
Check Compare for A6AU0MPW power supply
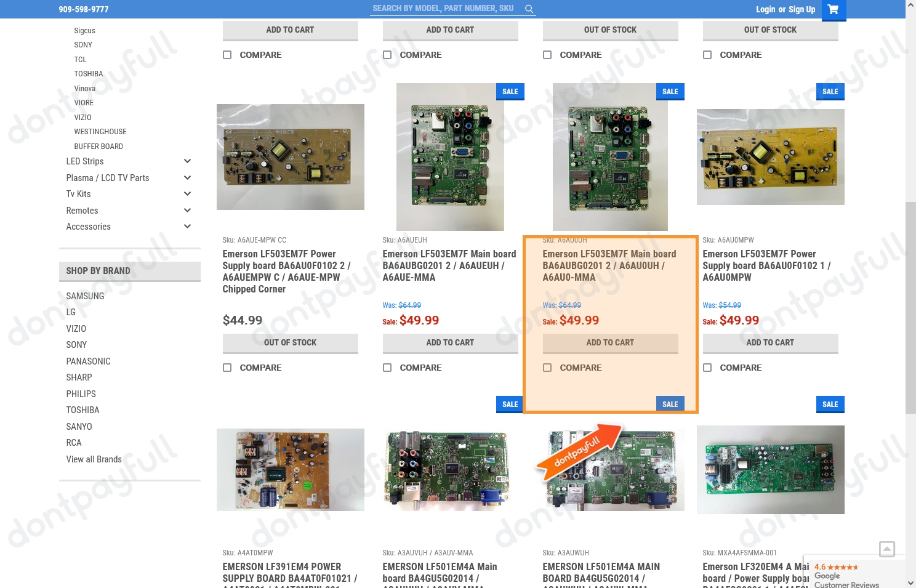[707, 368]
